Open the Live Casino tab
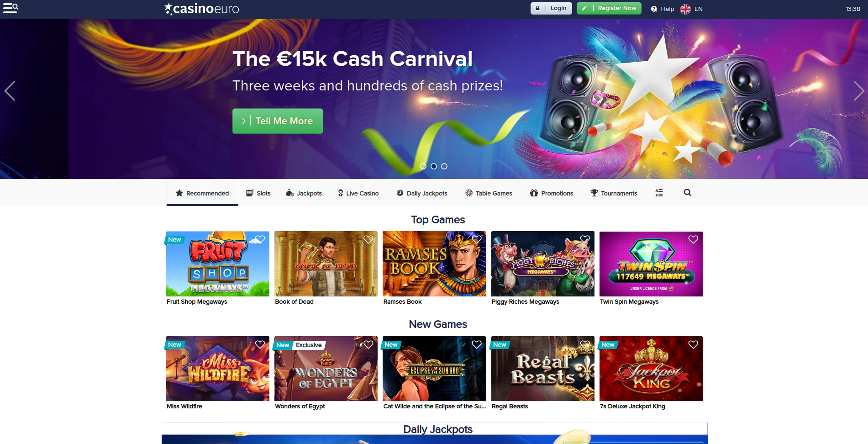Viewport: 868px width, 444px height. [358, 193]
